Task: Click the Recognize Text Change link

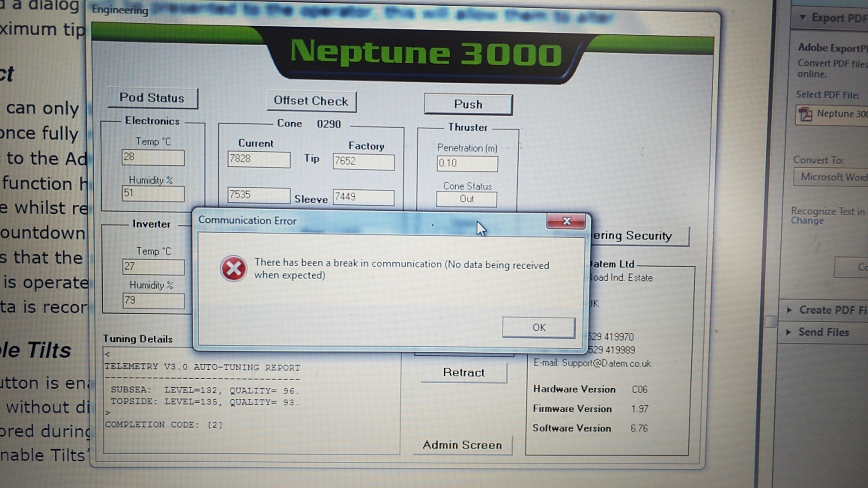Action: pyautogui.click(x=807, y=221)
